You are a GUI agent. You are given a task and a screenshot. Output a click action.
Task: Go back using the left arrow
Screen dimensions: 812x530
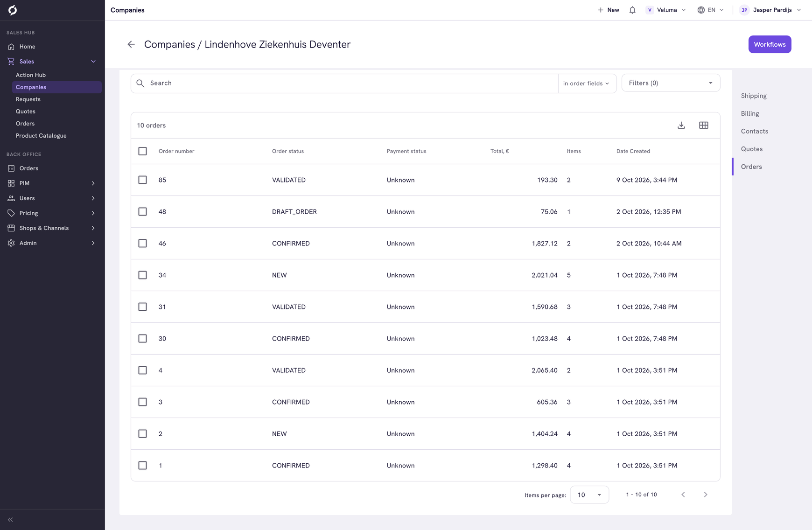click(x=131, y=44)
